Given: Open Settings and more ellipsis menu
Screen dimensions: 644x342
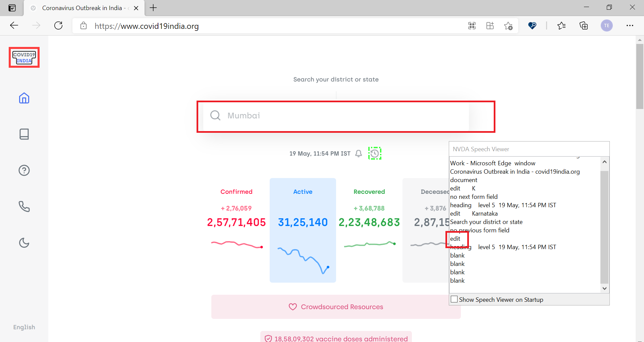Looking at the screenshot, I should point(630,25).
